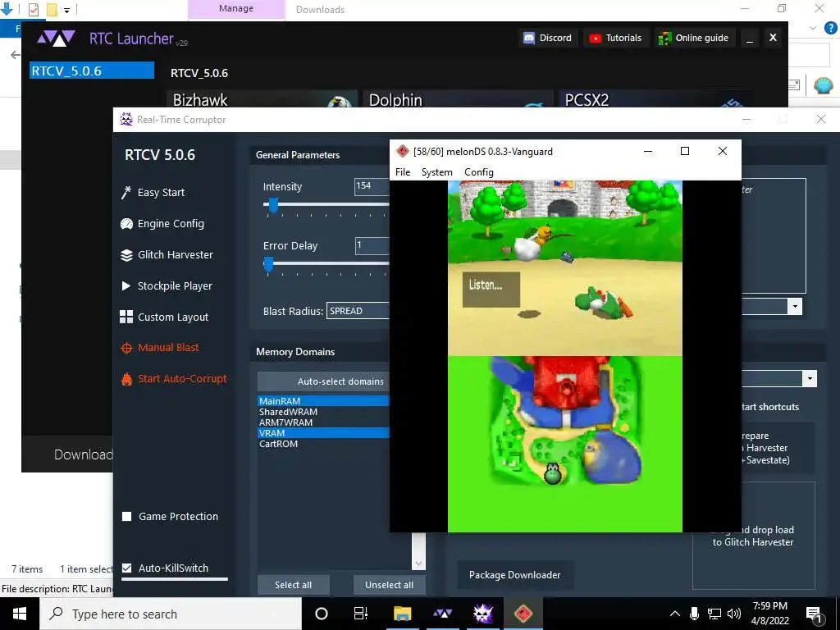Select MainRAM memory domain
This screenshot has height=630, width=840.
pyautogui.click(x=323, y=400)
